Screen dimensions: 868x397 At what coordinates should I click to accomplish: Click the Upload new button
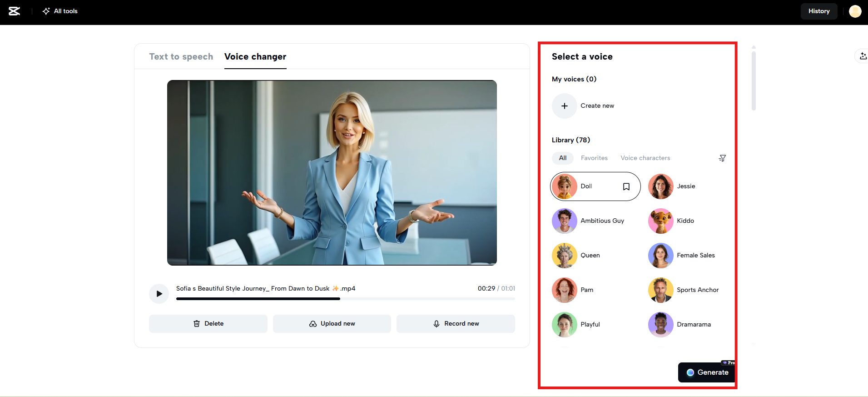[x=332, y=324]
